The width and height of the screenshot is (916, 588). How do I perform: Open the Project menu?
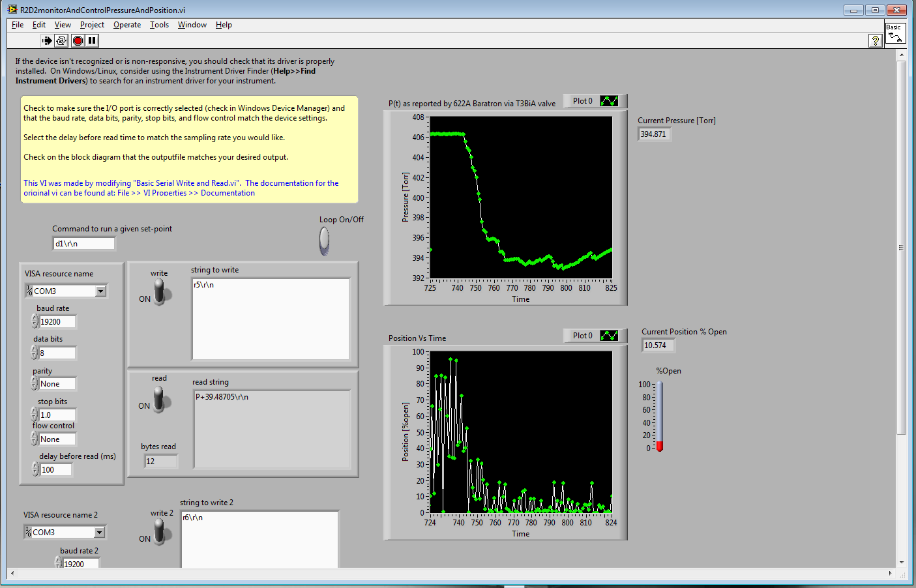[x=92, y=25]
